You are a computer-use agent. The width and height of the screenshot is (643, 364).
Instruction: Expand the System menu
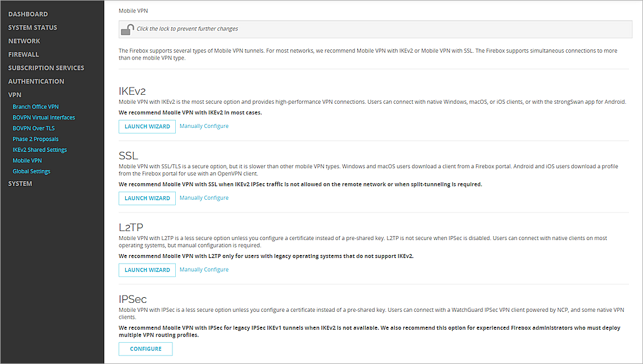(20, 183)
